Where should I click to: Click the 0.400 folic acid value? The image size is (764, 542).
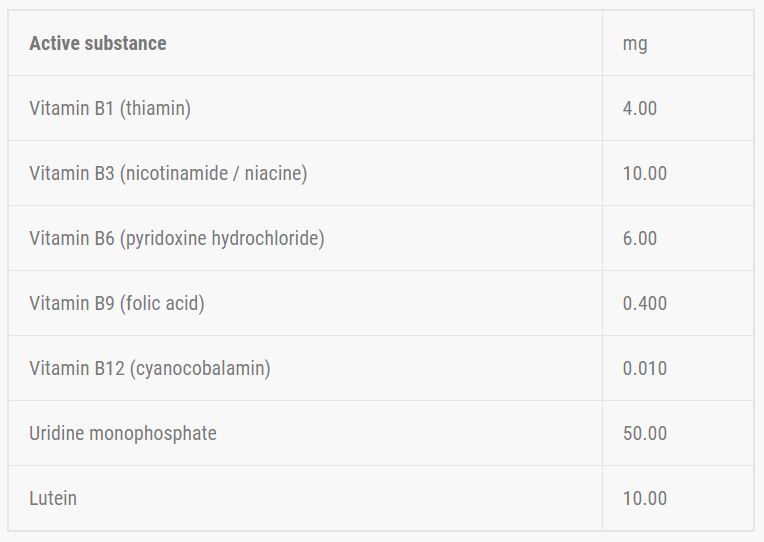coord(644,303)
